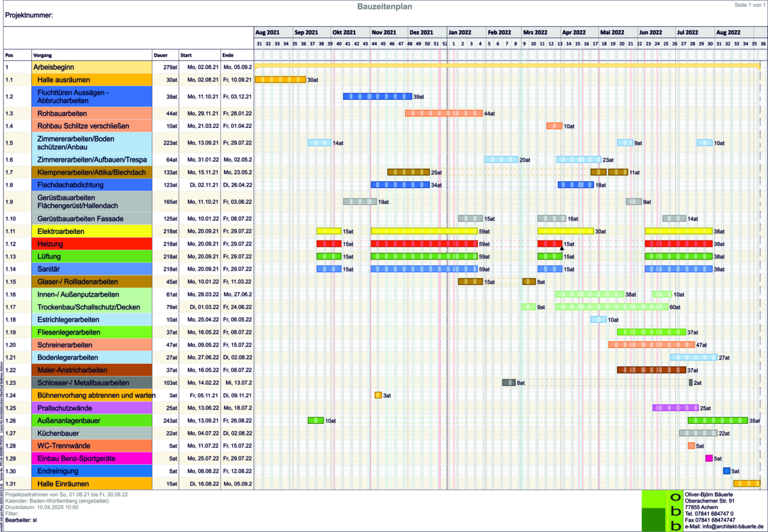Click the Rohbauarbeiten 44at bar

[444, 113]
